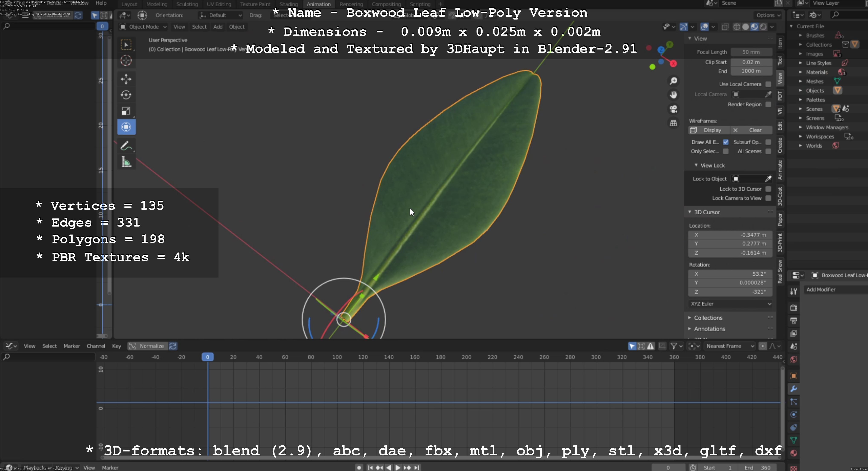Uncheck Draw All Edges checkbox

point(726,142)
